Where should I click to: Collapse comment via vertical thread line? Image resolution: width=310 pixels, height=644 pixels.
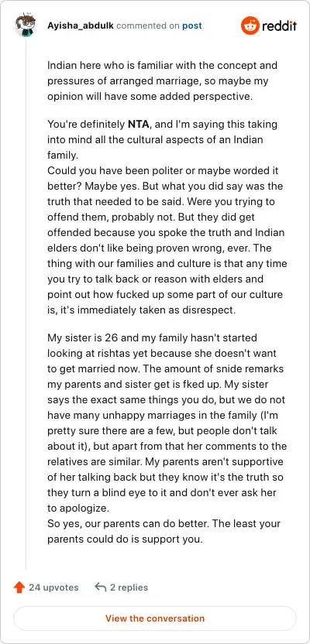tap(26, 304)
